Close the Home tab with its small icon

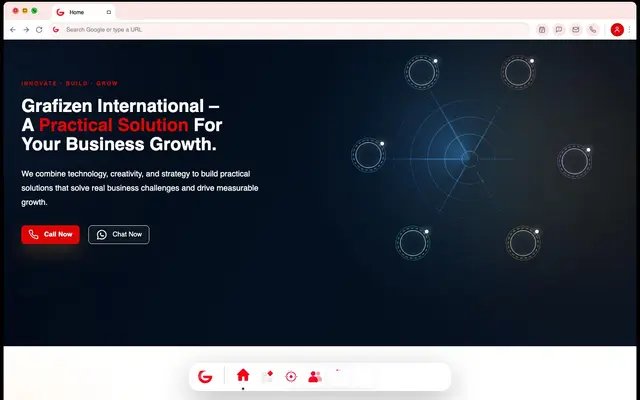(x=109, y=12)
